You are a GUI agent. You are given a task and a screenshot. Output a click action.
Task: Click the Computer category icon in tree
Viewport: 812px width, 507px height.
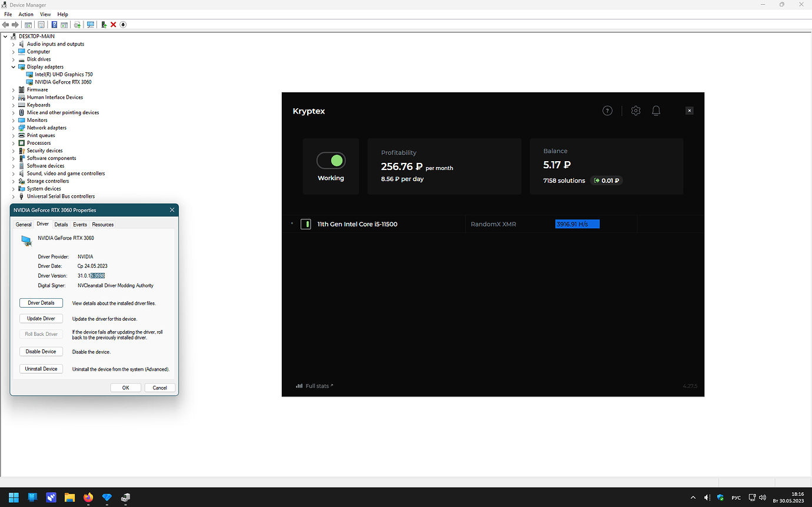click(x=22, y=52)
